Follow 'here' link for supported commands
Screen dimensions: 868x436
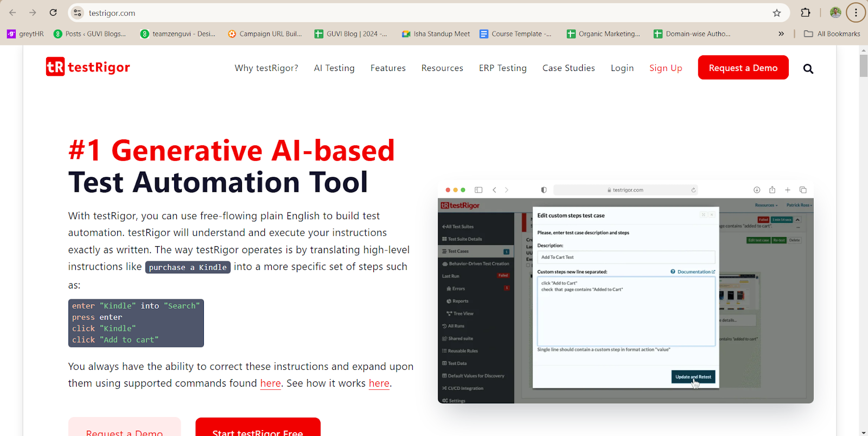(x=270, y=383)
